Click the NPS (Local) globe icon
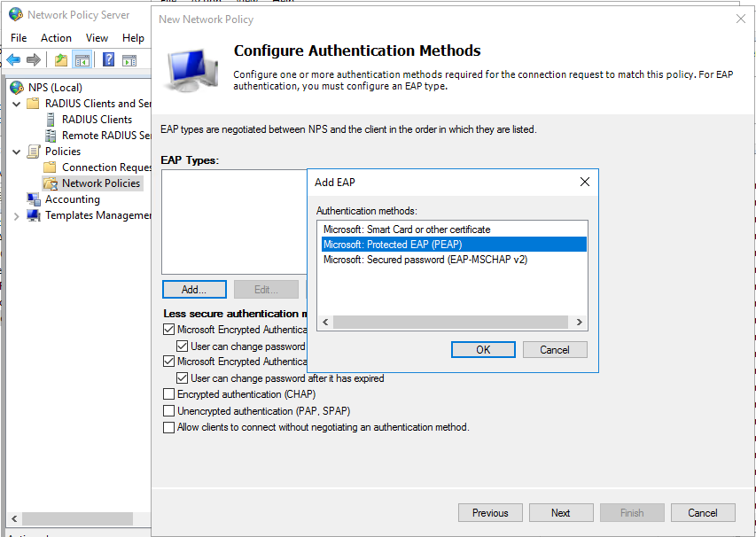The height and width of the screenshot is (537, 756). [16, 87]
